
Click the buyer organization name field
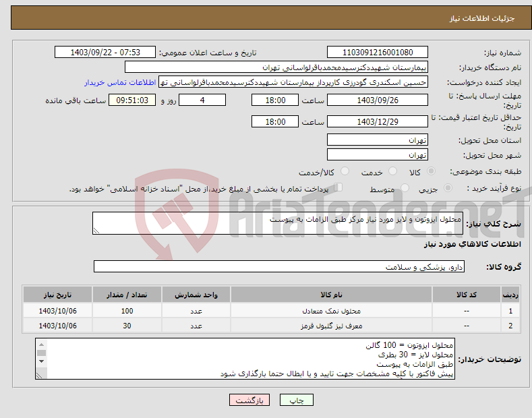276,67
